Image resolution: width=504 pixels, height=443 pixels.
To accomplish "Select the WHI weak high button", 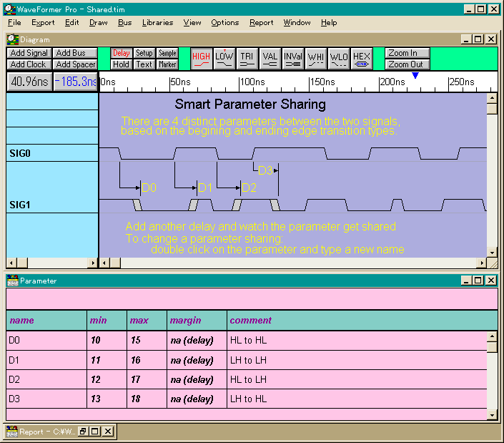I will pos(316,59).
